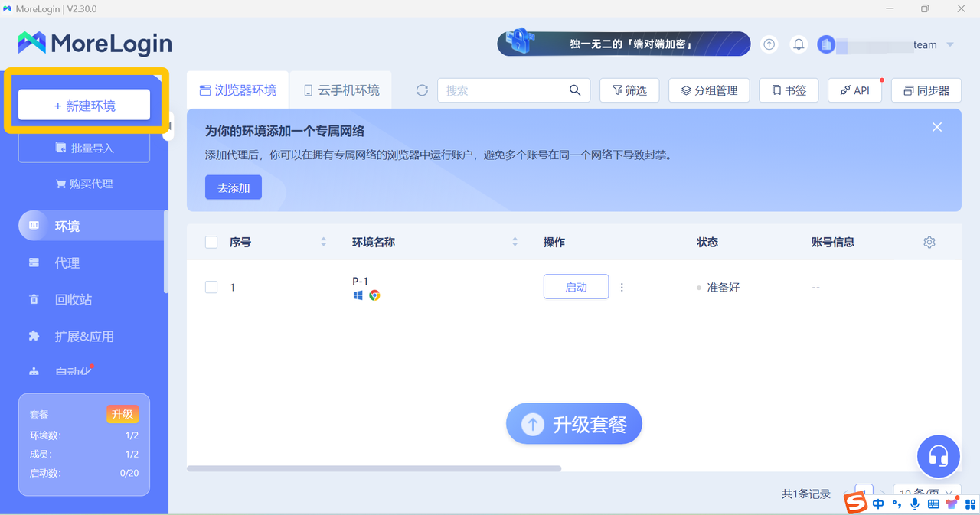Close the proxy network banner
The height and width of the screenshot is (515, 980).
937,127
